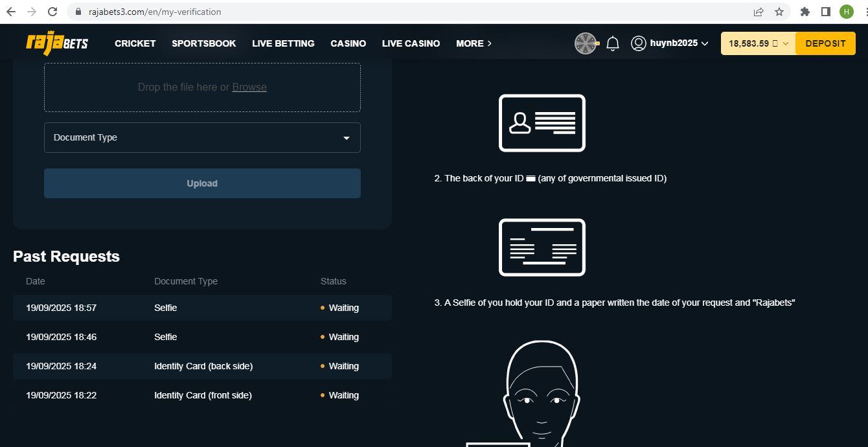Click the Browse file link
The width and height of the screenshot is (868, 447).
point(249,87)
